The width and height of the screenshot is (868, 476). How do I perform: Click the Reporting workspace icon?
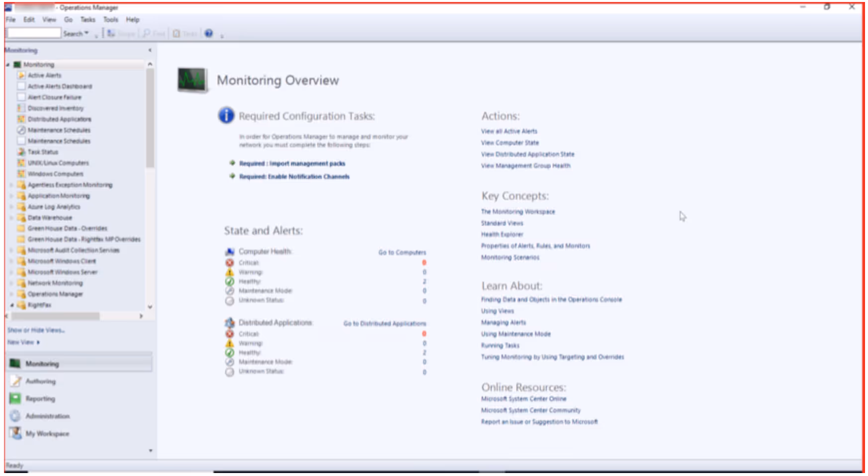(x=15, y=398)
